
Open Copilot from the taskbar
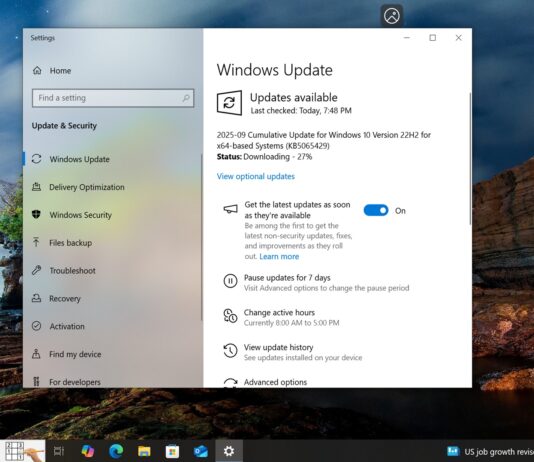pyautogui.click(x=88, y=451)
